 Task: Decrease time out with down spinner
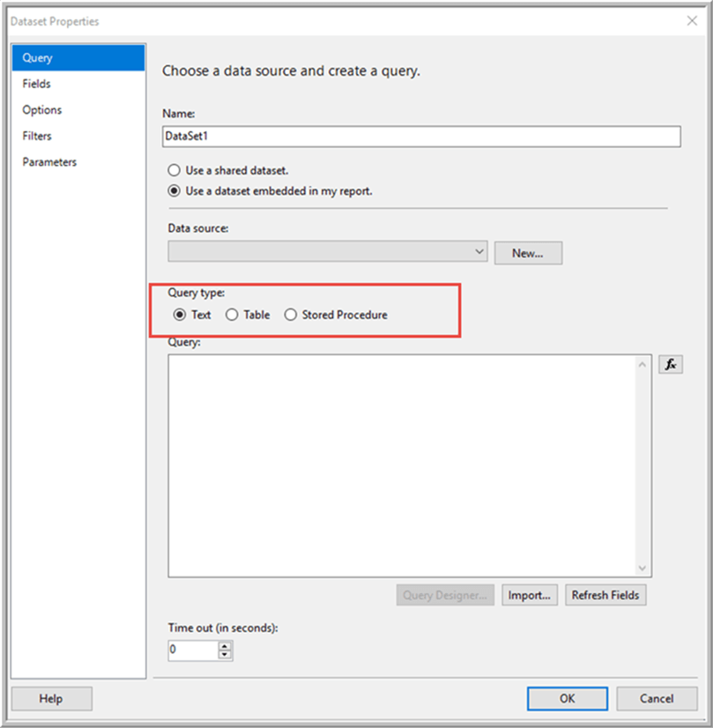(x=225, y=654)
